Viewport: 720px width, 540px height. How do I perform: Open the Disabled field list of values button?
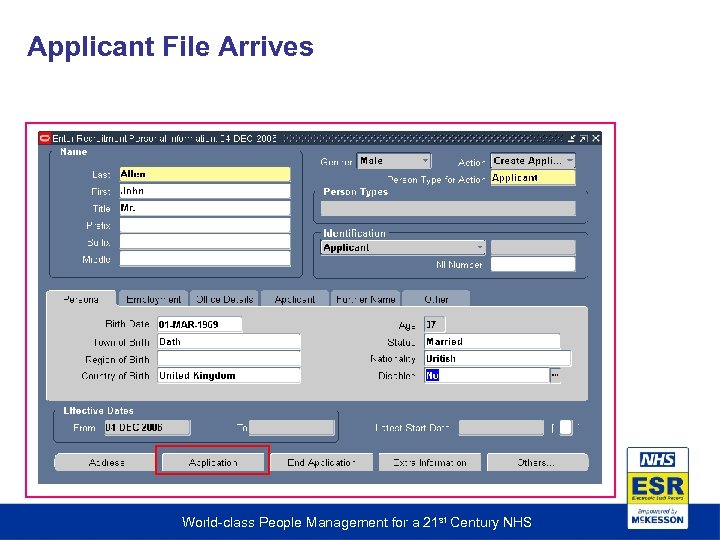pos(555,375)
